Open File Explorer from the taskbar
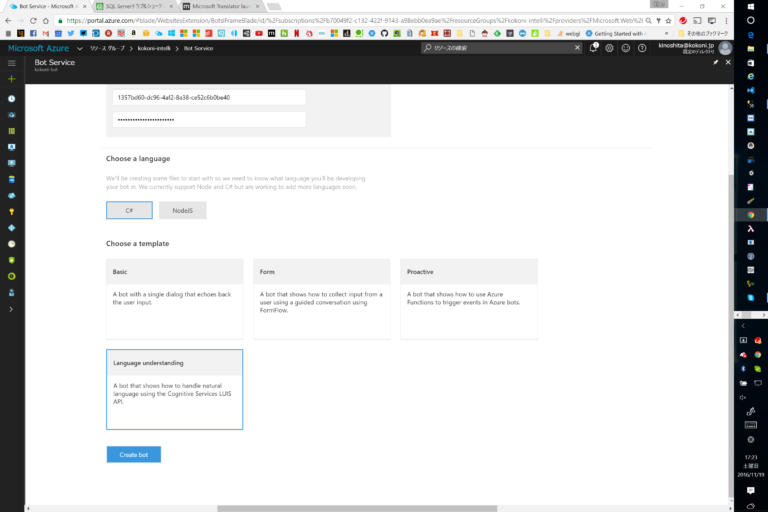 751,49
